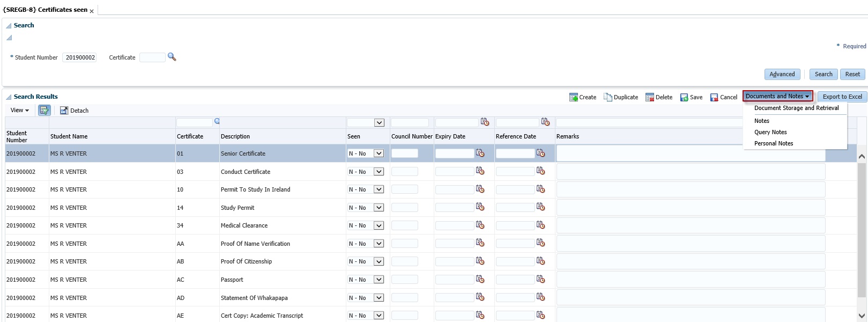Open the View menu dropdown
This screenshot has width=868, height=322.
(x=20, y=110)
